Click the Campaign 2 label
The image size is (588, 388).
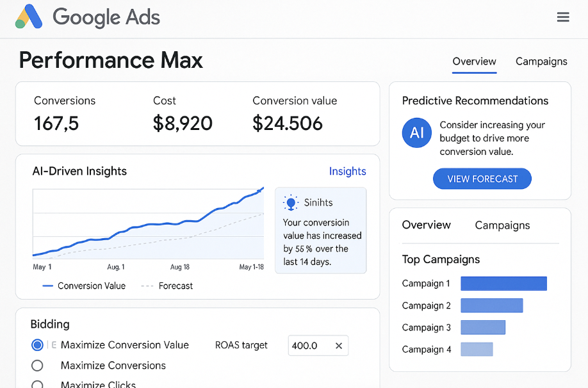point(427,306)
